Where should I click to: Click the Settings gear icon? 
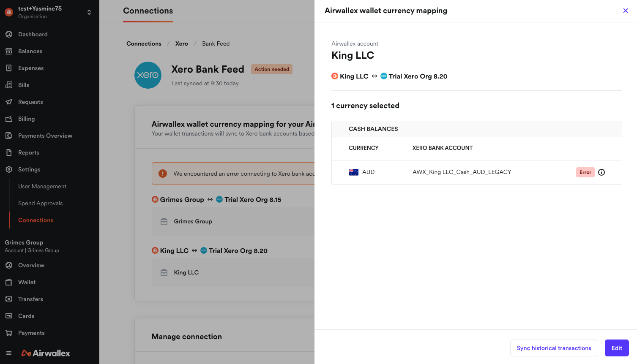(9, 169)
